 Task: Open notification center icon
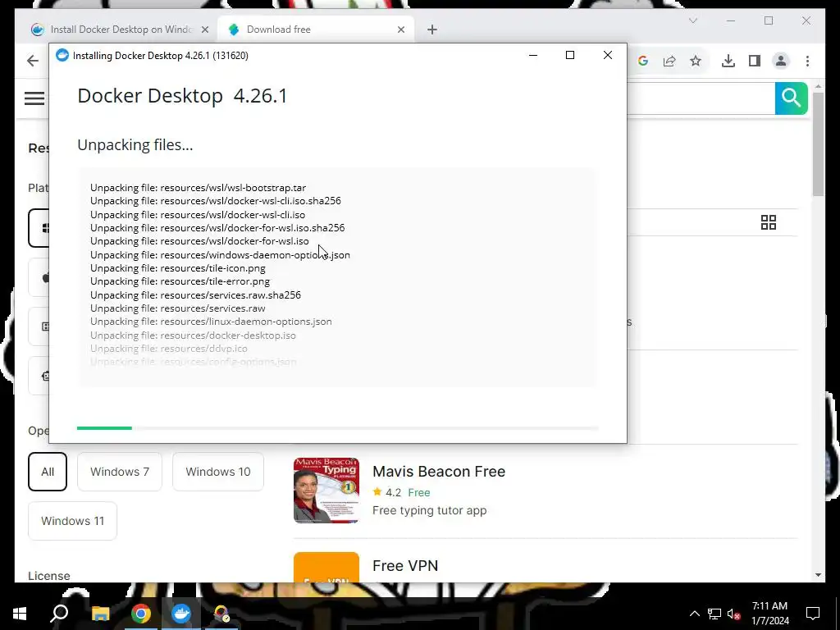pyautogui.click(x=813, y=614)
